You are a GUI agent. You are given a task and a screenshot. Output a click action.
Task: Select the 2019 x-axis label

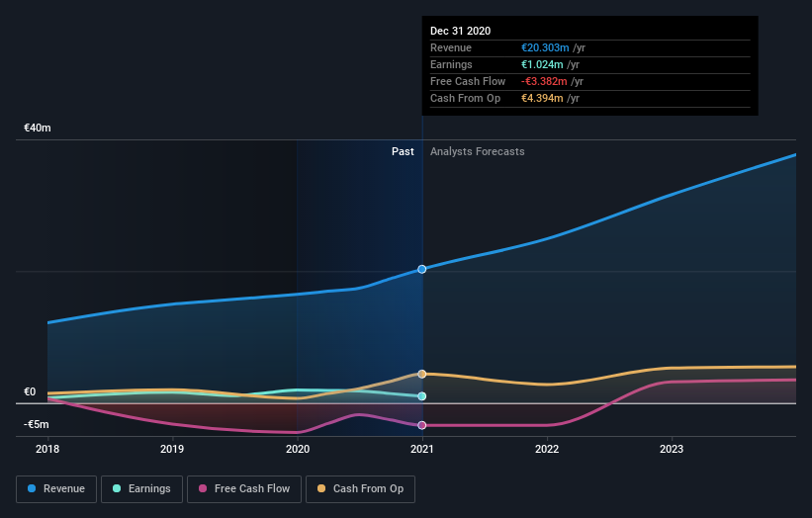tap(172, 449)
